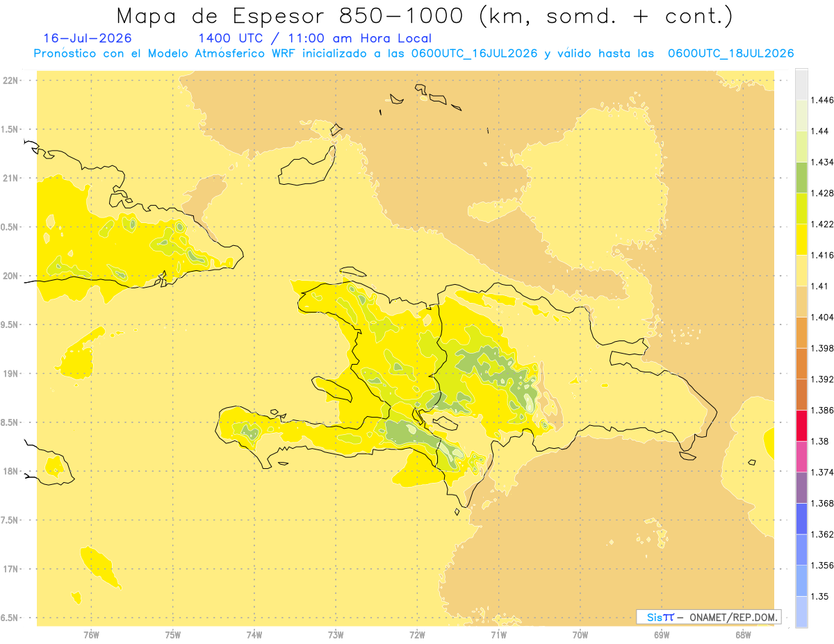Viewport: 834px width, 644px height.
Task: Click the "1.428" colorbar value
Action: tap(823, 193)
